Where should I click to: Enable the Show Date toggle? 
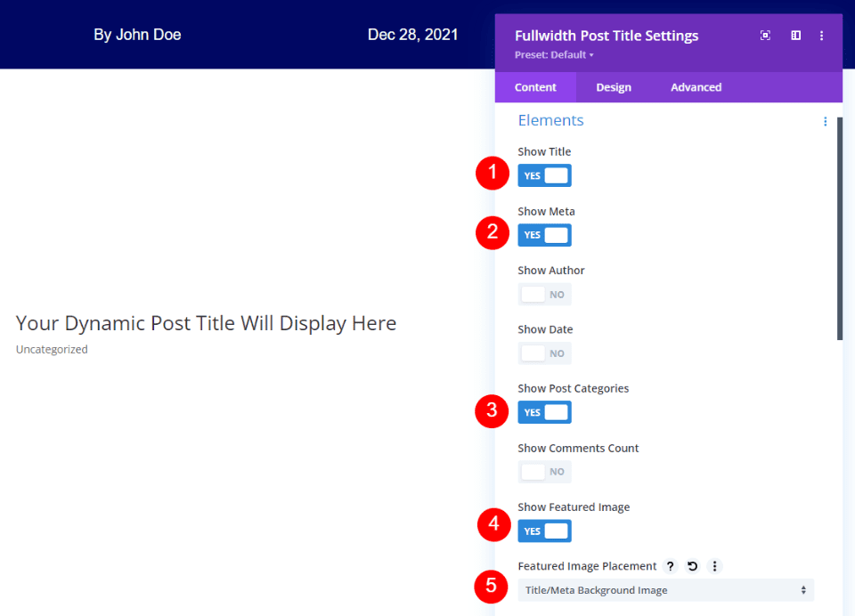tap(544, 353)
